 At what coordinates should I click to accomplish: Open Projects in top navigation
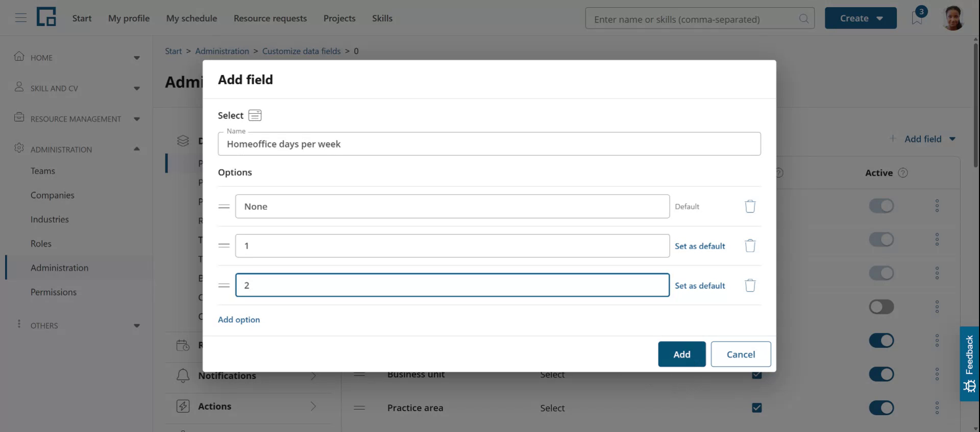[x=339, y=18]
